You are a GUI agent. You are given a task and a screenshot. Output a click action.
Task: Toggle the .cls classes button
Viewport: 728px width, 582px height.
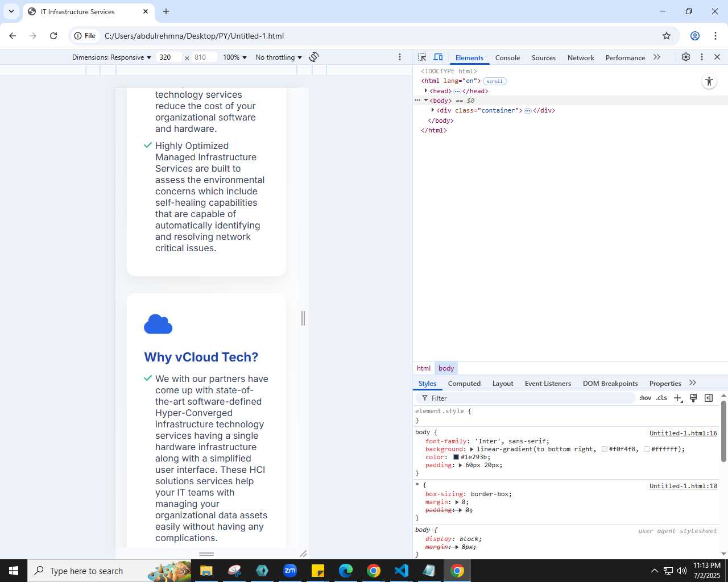pos(661,398)
